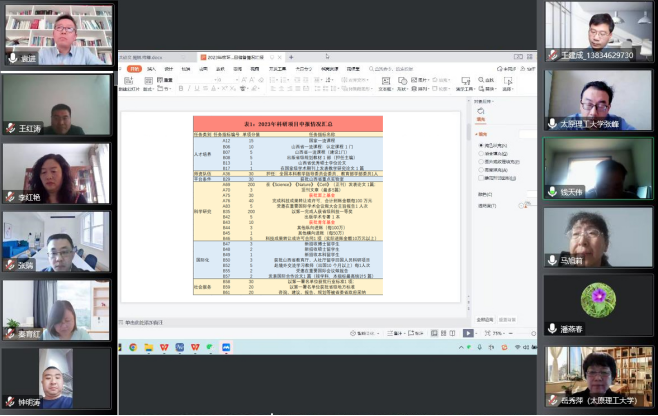The height and width of the screenshot is (416, 658).
Task: Select the first fill radio option
Action: [x=480, y=145]
